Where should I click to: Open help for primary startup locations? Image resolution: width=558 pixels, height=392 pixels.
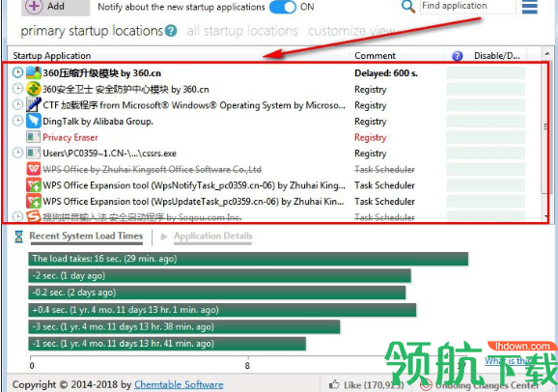[x=171, y=31]
